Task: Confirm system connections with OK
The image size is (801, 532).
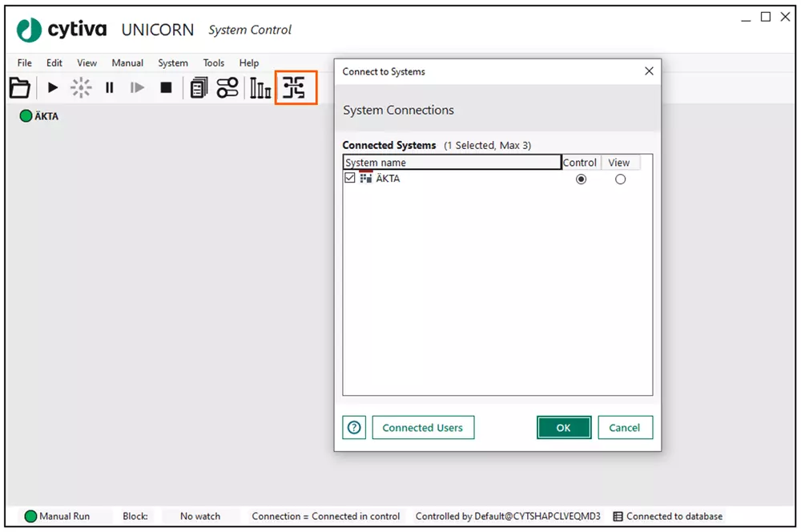Action: 563,427
